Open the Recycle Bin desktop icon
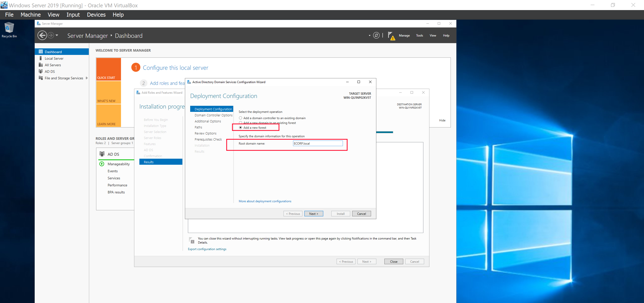Screen dimensions: 644x303 point(9,30)
